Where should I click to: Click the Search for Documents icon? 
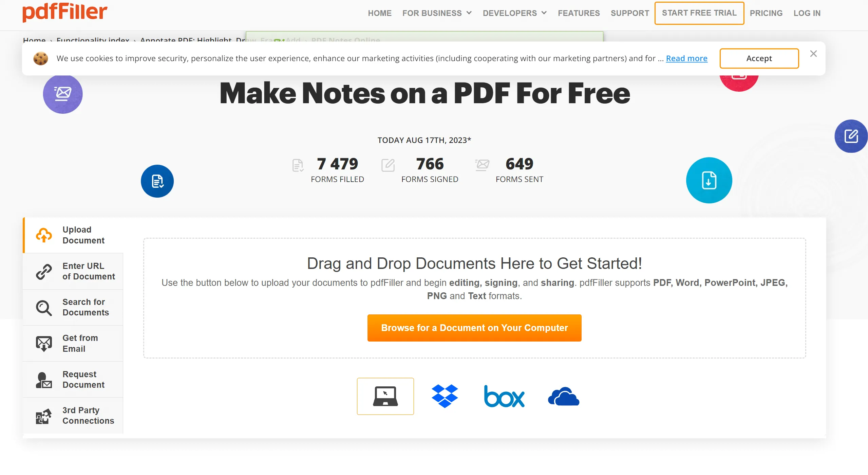click(43, 307)
